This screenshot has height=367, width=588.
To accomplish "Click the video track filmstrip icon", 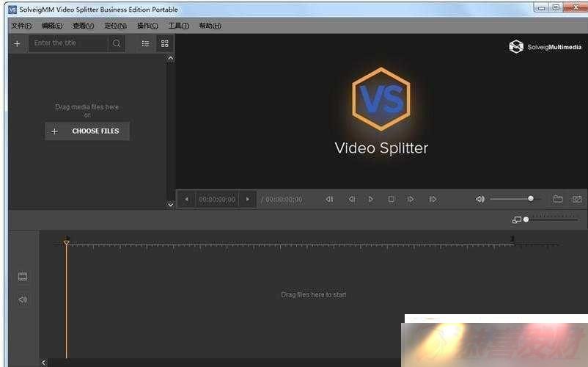I will [x=23, y=277].
